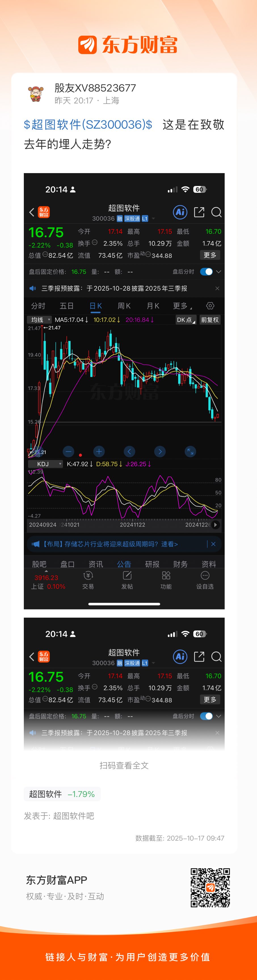Screen dimensions: 257x980
Task: Open chart settings gear beside 更多 tab
Action: click(210, 306)
